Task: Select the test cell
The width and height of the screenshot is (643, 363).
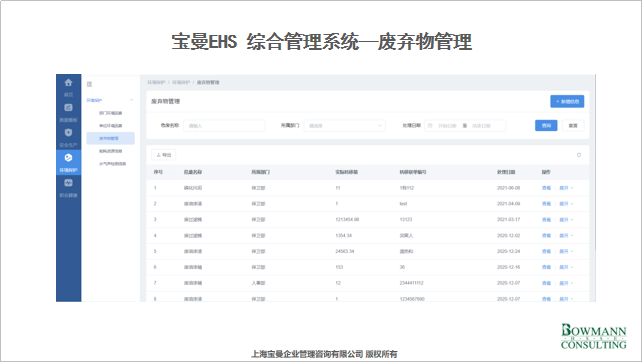Action: click(404, 204)
